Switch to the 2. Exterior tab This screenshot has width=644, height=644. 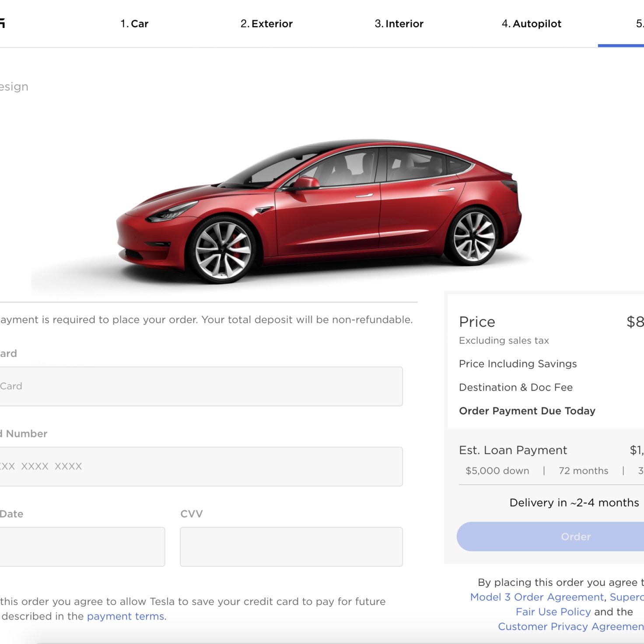pos(266,24)
